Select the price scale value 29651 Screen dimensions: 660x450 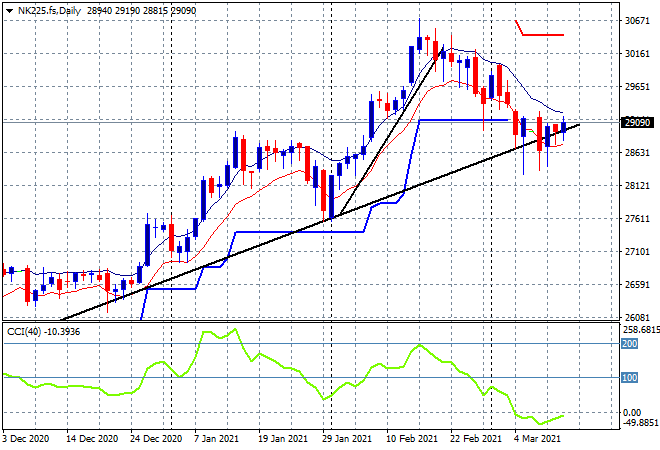pyautogui.click(x=637, y=87)
